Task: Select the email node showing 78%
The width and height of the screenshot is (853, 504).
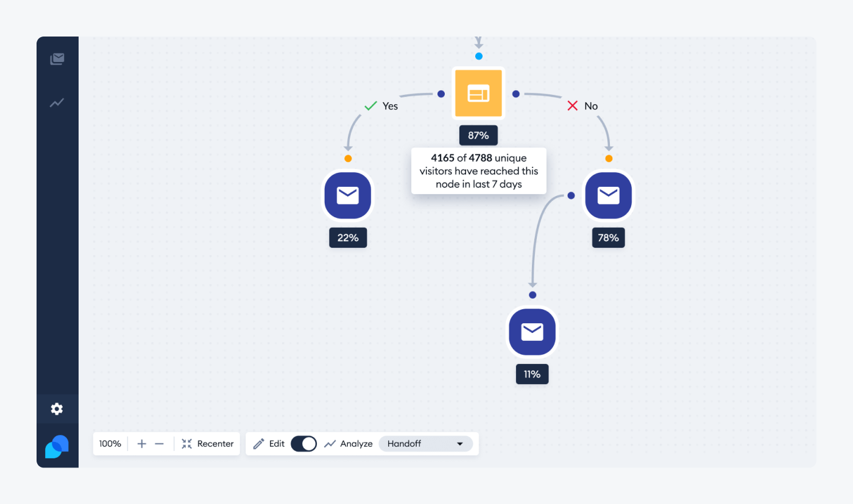Action: click(608, 195)
